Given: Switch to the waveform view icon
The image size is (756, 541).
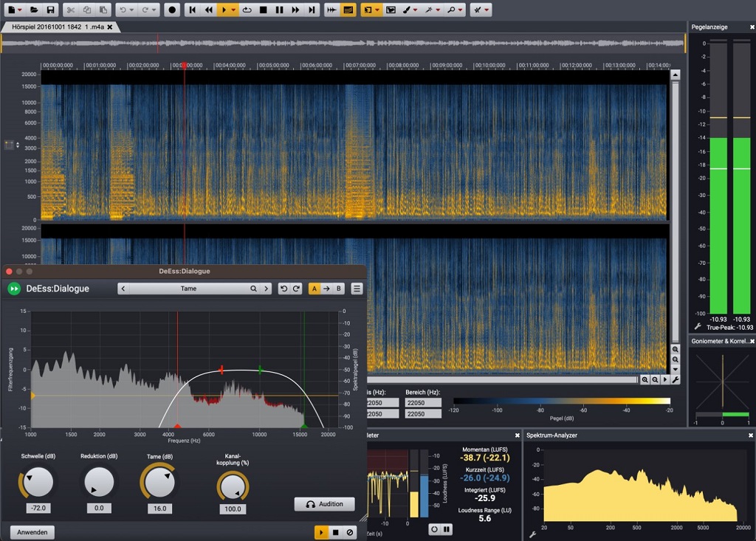Looking at the screenshot, I should tap(331, 10).
